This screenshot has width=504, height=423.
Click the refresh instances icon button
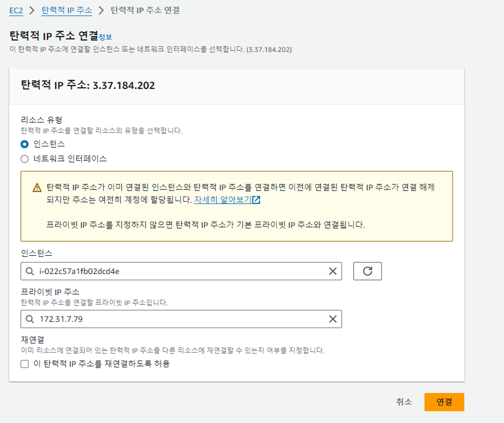[x=367, y=271]
